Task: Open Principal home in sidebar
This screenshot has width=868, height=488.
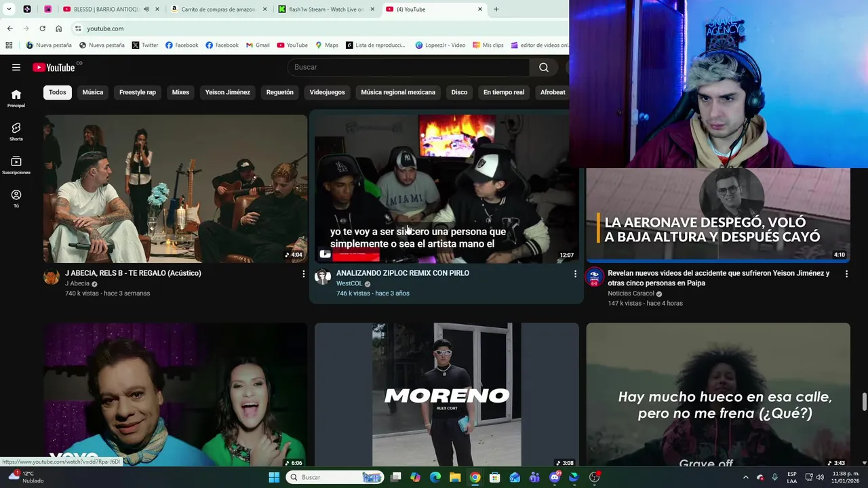Action: coord(16,98)
